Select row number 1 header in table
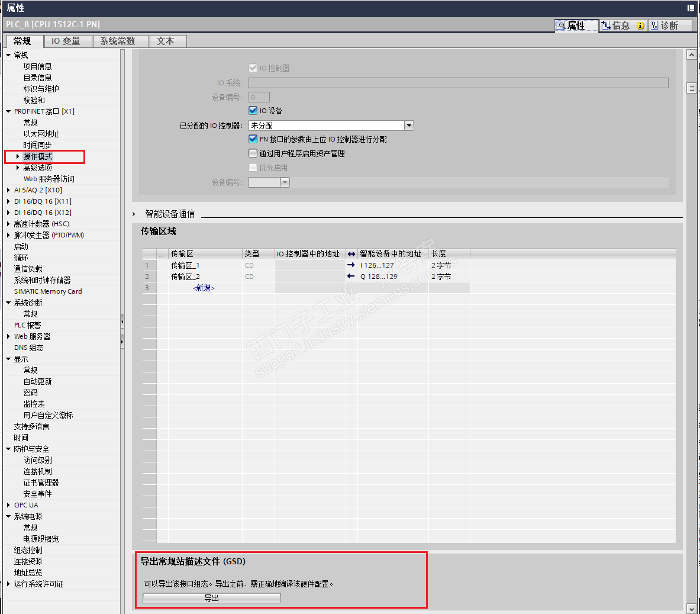700x614 pixels. point(149,265)
